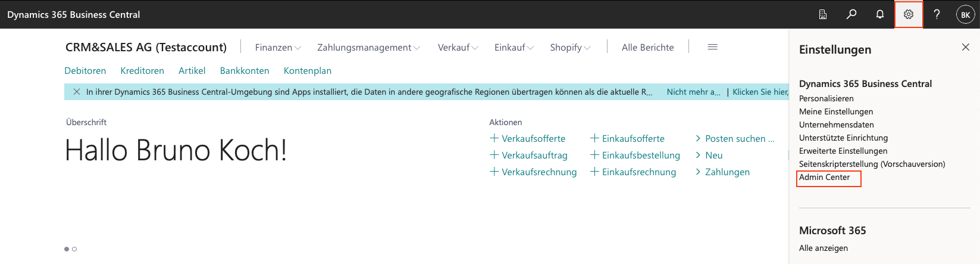This screenshot has height=264, width=980.
Task: Open the Artikel list
Action: 192,70
